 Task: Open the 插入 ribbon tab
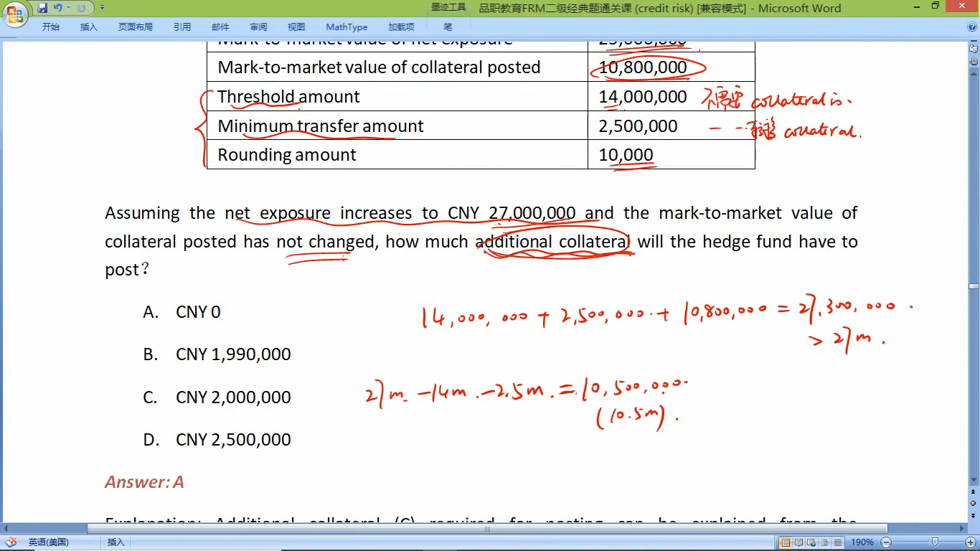89,27
